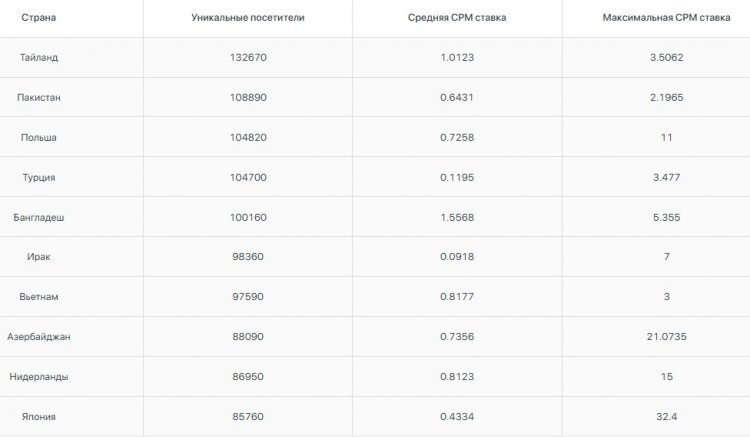This screenshot has height=437, width=750.
Task: Select the Ирак country cell
Action: point(39,257)
